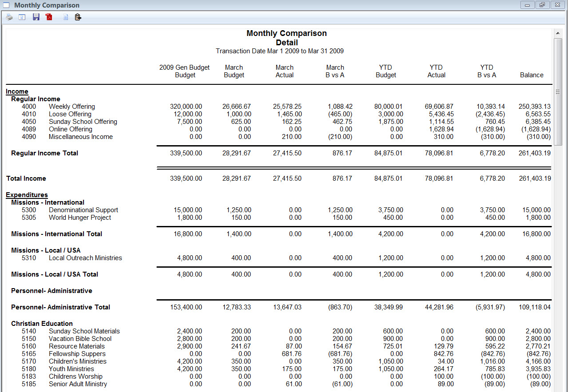
Task: Restore down the Monthly Comparison window
Action: coord(542,5)
